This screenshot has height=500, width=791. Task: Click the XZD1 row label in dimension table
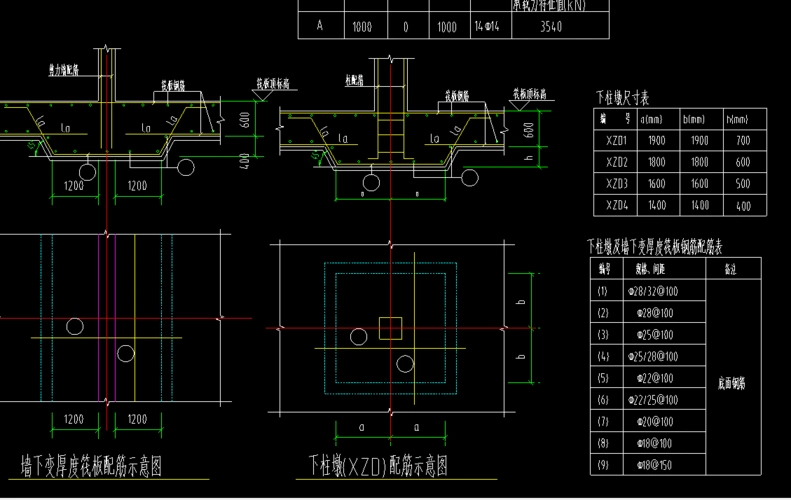615,142
